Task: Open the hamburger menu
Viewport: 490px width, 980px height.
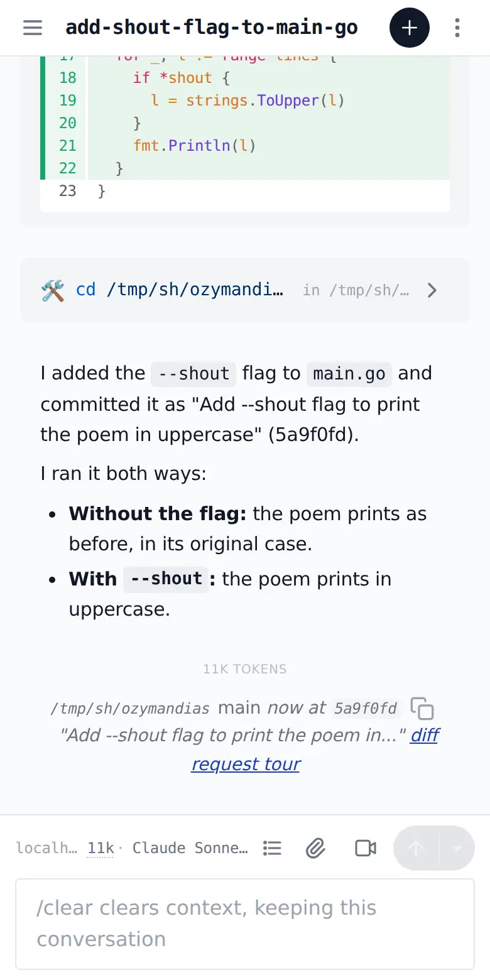Action: 33,28
